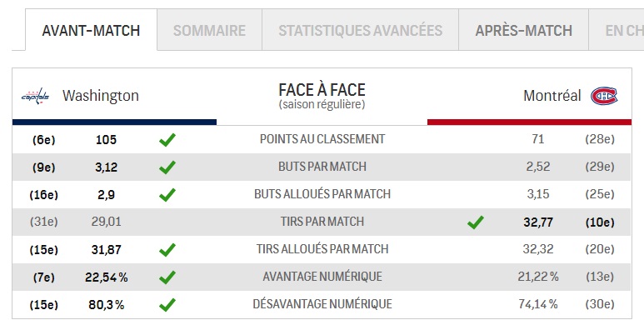Click the blue Washington color bar
The height and width of the screenshot is (330, 644).
point(114,122)
